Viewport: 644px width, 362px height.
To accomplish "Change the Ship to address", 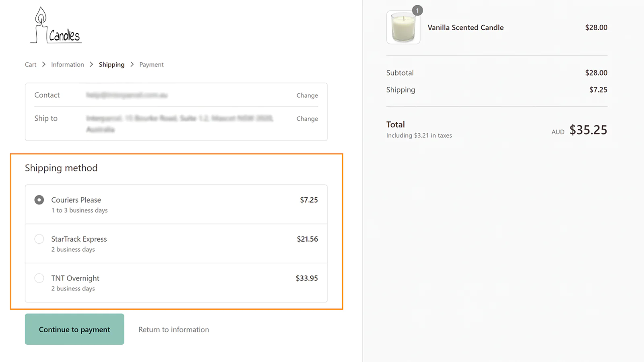I will 307,119.
